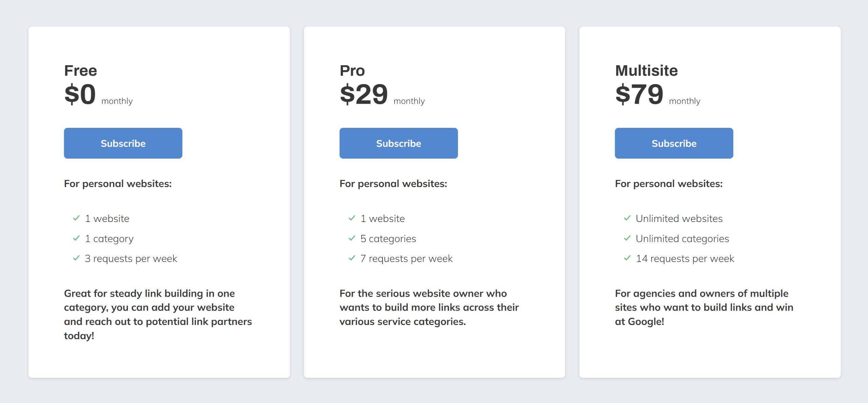
Task: Click the checkmark beside Pro's '1 website' feature
Action: tap(351, 219)
